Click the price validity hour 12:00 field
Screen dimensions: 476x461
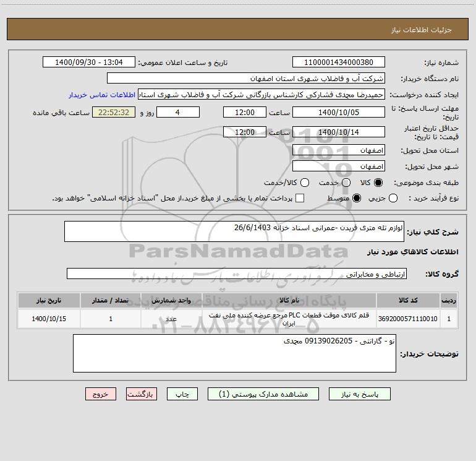point(244,132)
